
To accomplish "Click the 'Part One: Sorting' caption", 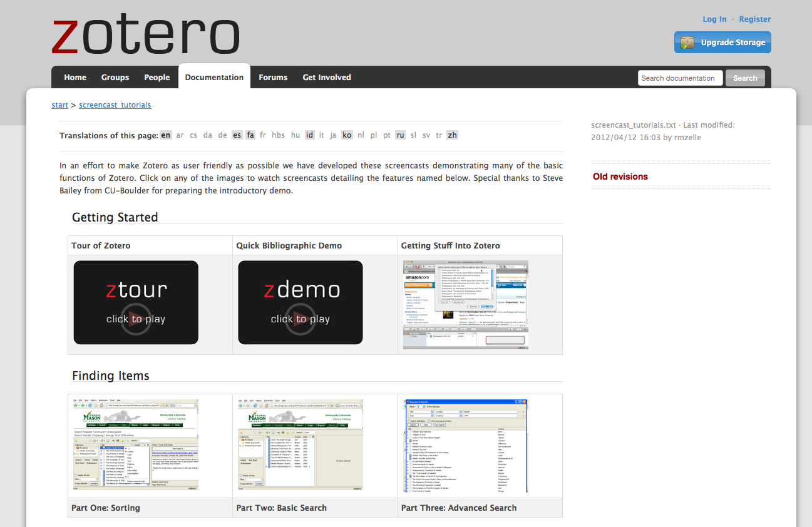I will click(x=106, y=508).
